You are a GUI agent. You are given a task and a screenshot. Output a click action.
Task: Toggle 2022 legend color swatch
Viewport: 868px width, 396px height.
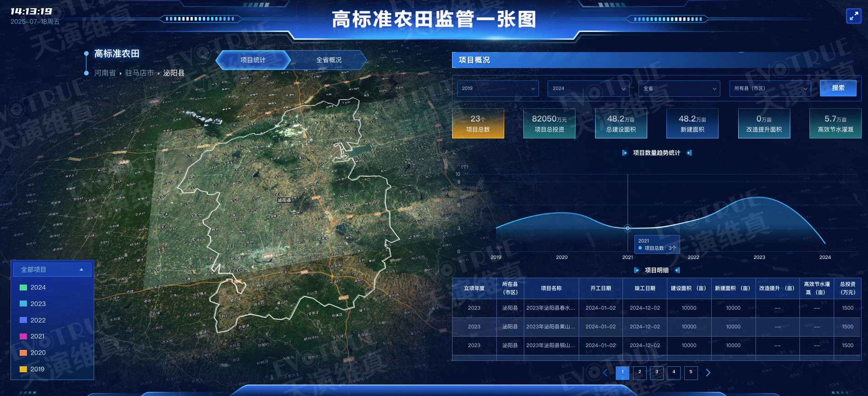[23, 320]
